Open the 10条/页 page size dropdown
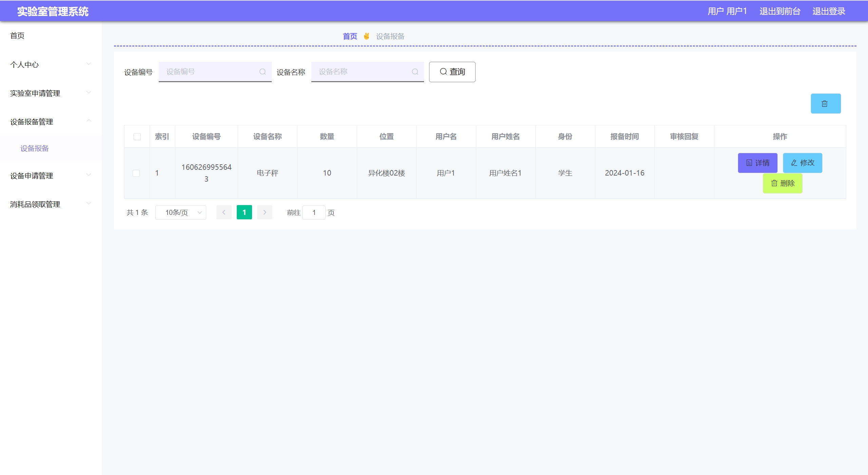Viewport: 868px width, 475px height. 181,213
